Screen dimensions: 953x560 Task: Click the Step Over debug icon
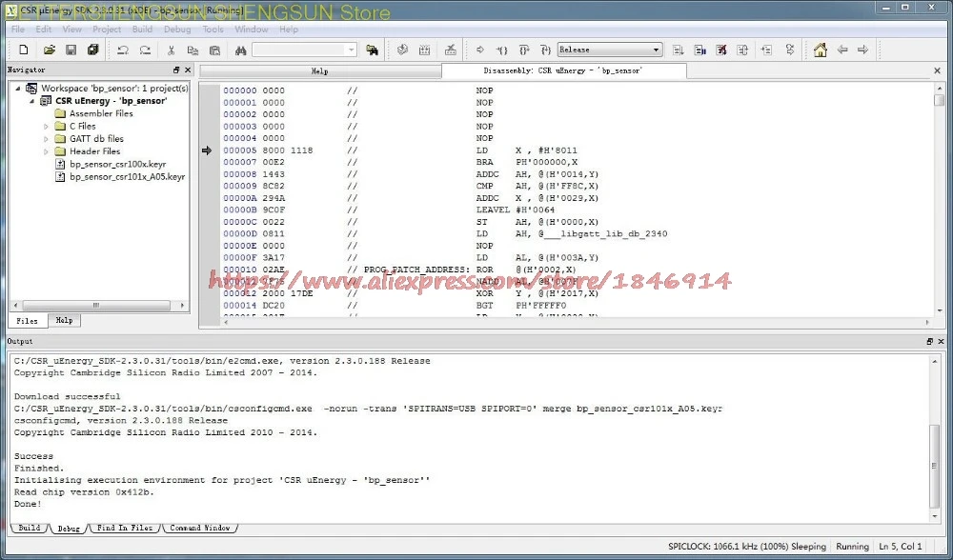523,49
